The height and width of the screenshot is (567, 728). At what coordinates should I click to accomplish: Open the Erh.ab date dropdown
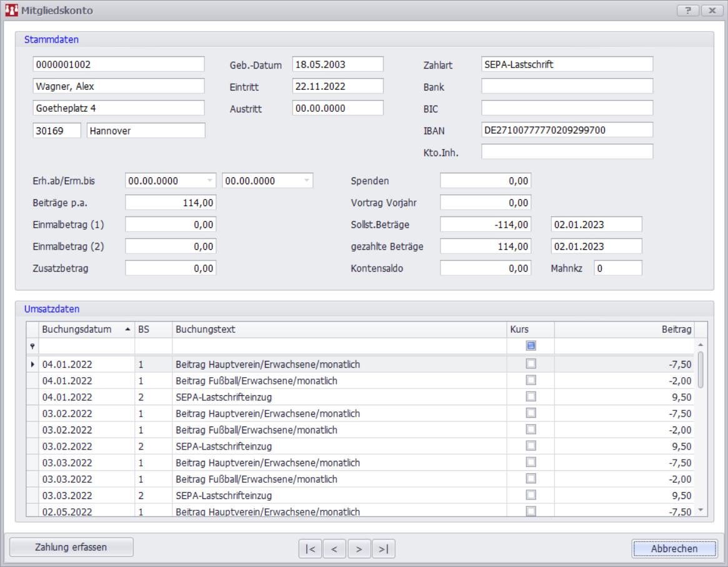point(209,181)
